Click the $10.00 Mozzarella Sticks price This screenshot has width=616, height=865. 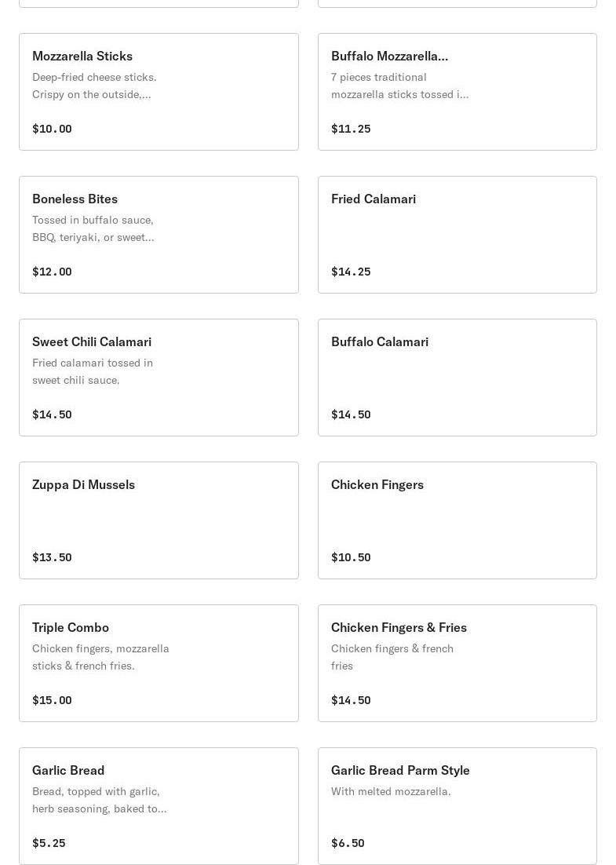[x=52, y=129]
